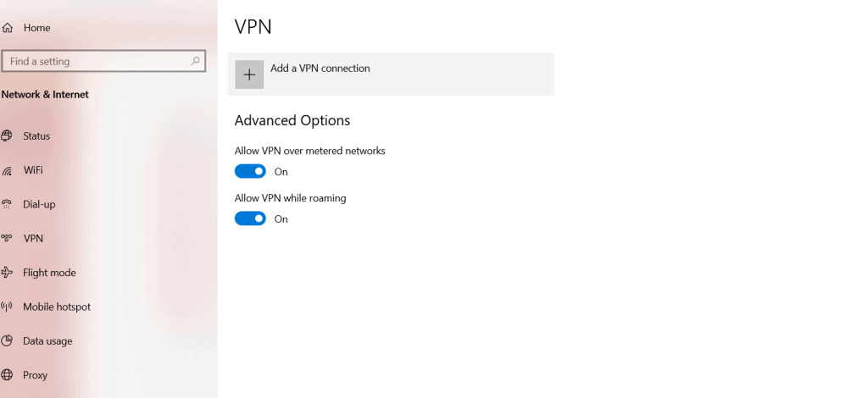Click the Home house icon
868x398 pixels.
[x=7, y=28]
